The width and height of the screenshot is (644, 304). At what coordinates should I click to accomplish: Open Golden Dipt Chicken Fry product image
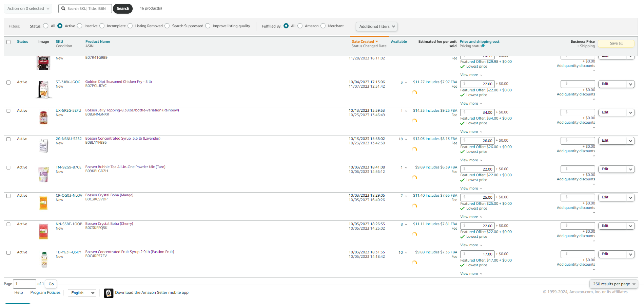(x=44, y=90)
